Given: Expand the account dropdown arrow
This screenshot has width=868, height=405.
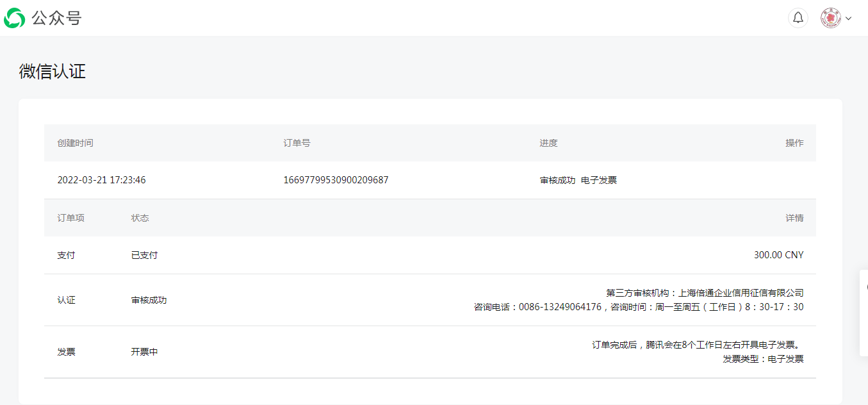Looking at the screenshot, I should click(849, 19).
